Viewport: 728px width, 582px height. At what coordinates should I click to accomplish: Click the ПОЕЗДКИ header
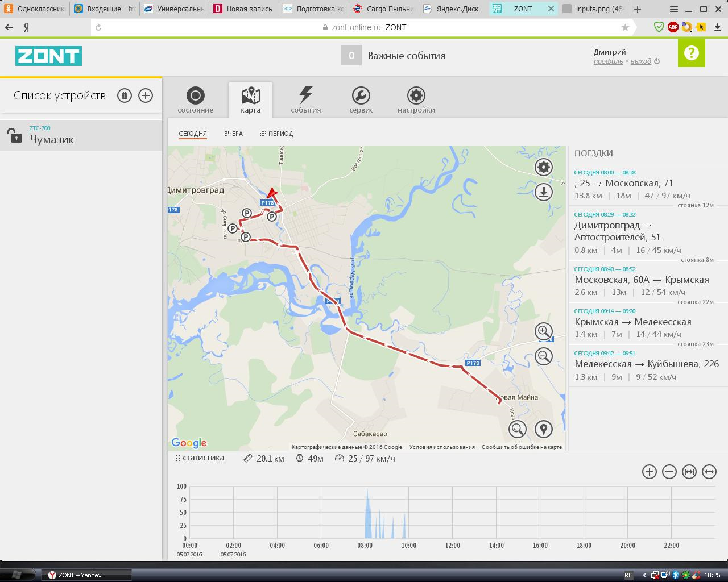(594, 153)
